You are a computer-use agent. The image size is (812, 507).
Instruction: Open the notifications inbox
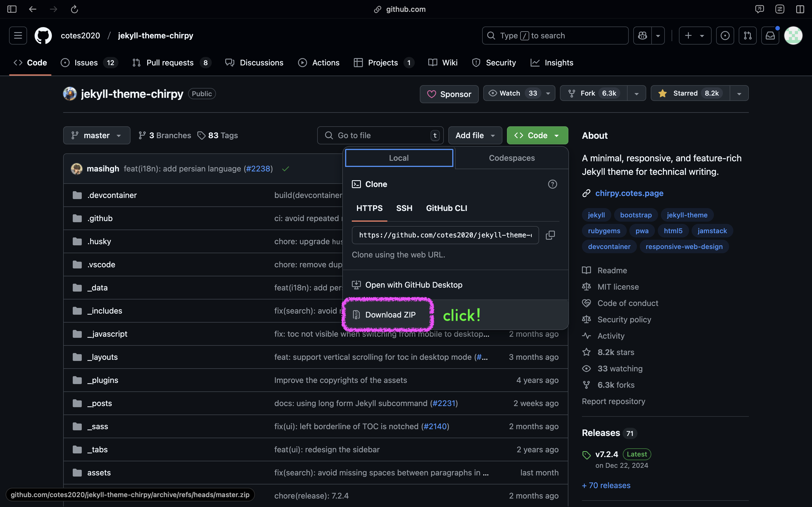point(770,36)
